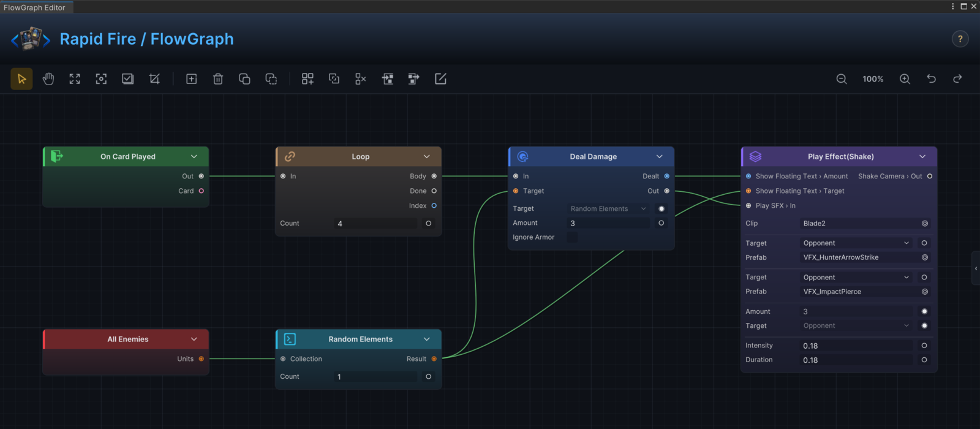Click the card deck logo icon

tap(31, 39)
